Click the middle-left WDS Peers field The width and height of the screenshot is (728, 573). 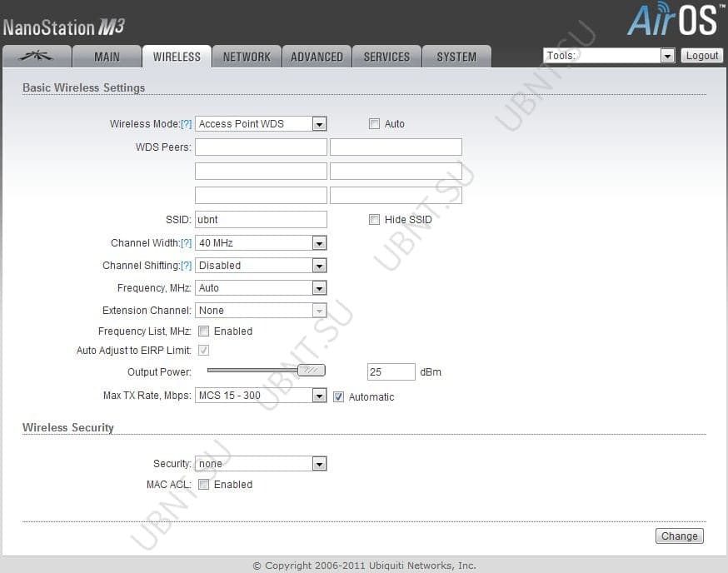coord(261,171)
